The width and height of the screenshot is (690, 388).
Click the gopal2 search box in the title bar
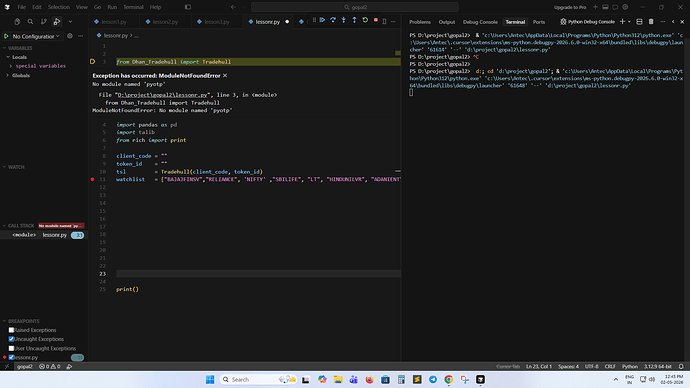(x=355, y=7)
